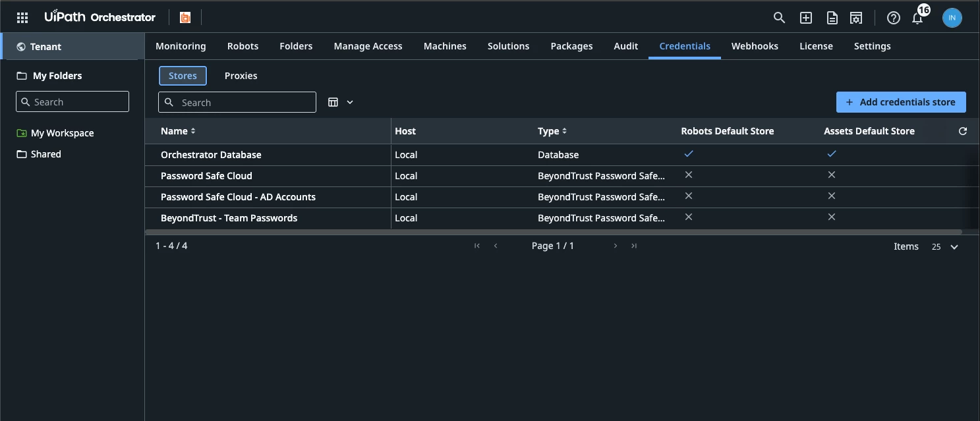Image resolution: width=980 pixels, height=421 pixels.
Task: Select Password Safe Cloud - AD Accounts row
Action: (x=238, y=197)
